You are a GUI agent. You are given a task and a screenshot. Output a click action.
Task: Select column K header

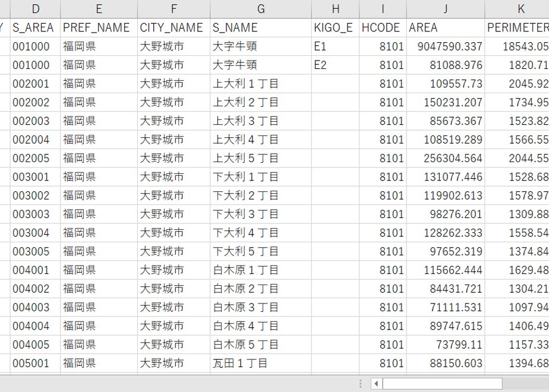coord(517,9)
